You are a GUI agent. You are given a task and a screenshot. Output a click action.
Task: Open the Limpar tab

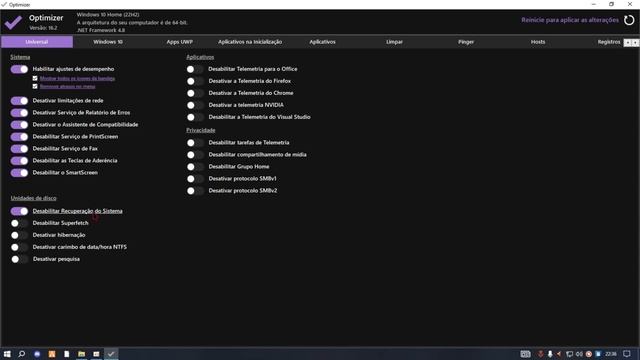pos(394,42)
